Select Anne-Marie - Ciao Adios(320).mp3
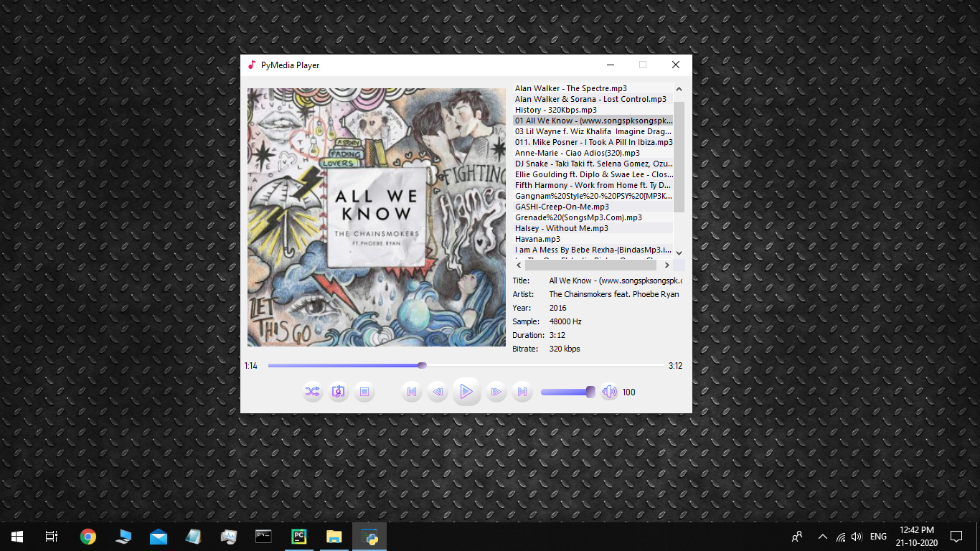 (x=593, y=153)
